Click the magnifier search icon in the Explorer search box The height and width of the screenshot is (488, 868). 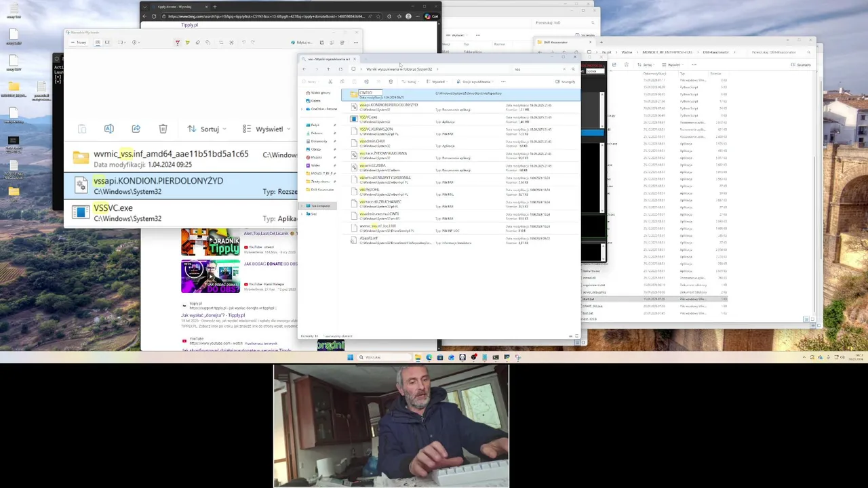pyautogui.click(x=574, y=69)
